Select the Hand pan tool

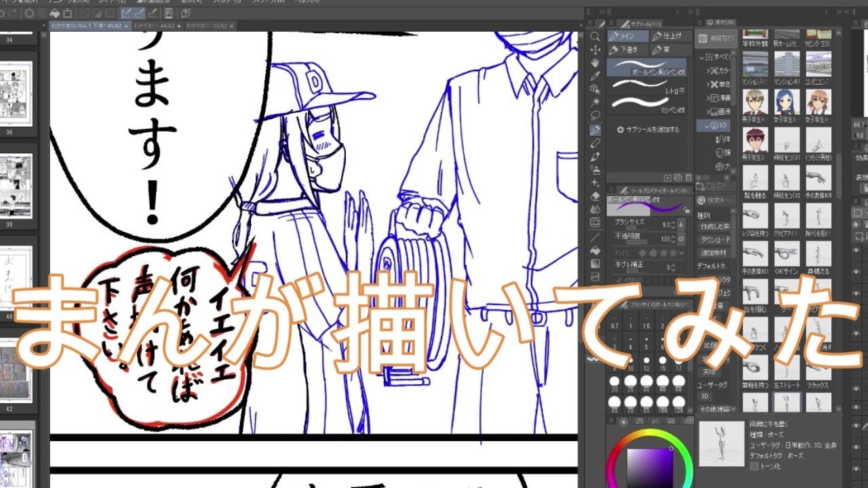(x=595, y=63)
